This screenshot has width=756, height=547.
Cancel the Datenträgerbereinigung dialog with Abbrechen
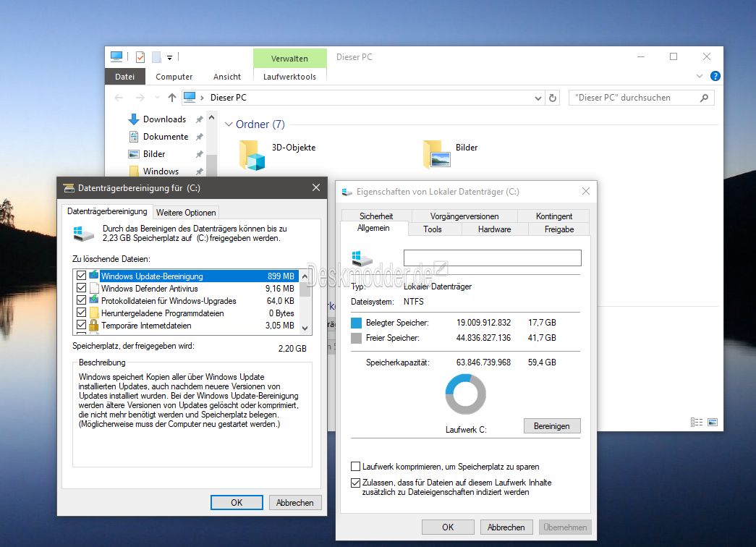[295, 503]
